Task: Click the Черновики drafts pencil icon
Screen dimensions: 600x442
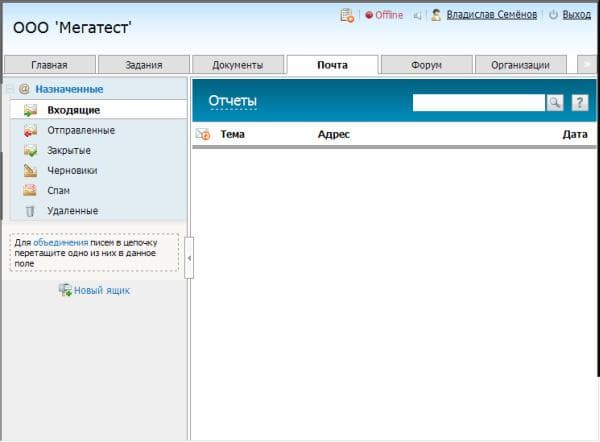Action: point(30,171)
